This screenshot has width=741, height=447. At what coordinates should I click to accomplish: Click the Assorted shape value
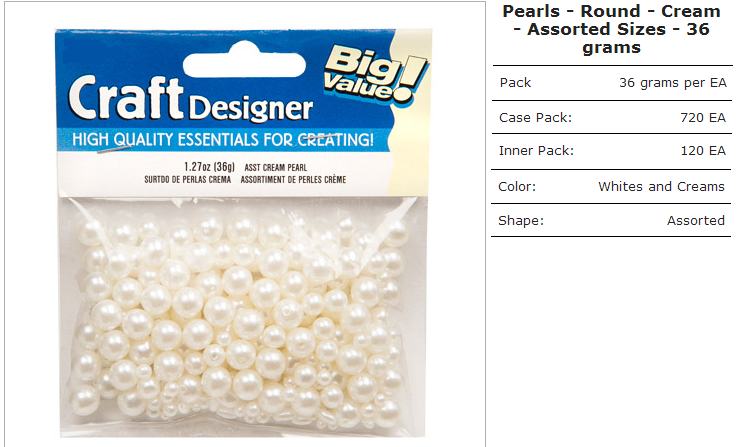click(696, 221)
